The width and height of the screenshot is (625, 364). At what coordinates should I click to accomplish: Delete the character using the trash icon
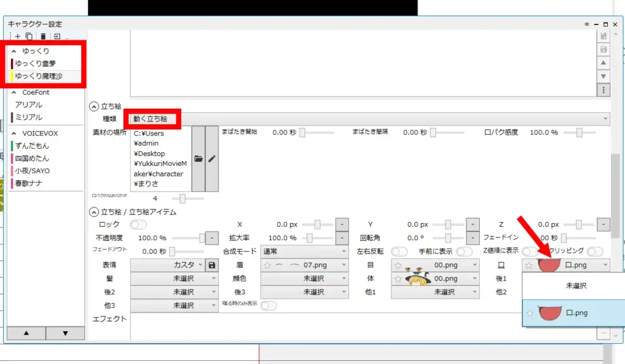[43, 36]
